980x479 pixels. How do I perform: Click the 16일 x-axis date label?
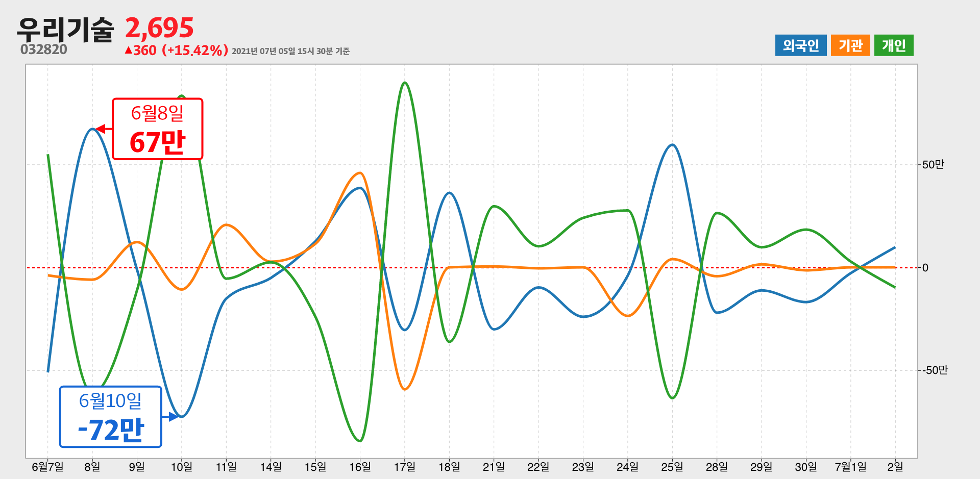[x=360, y=466]
